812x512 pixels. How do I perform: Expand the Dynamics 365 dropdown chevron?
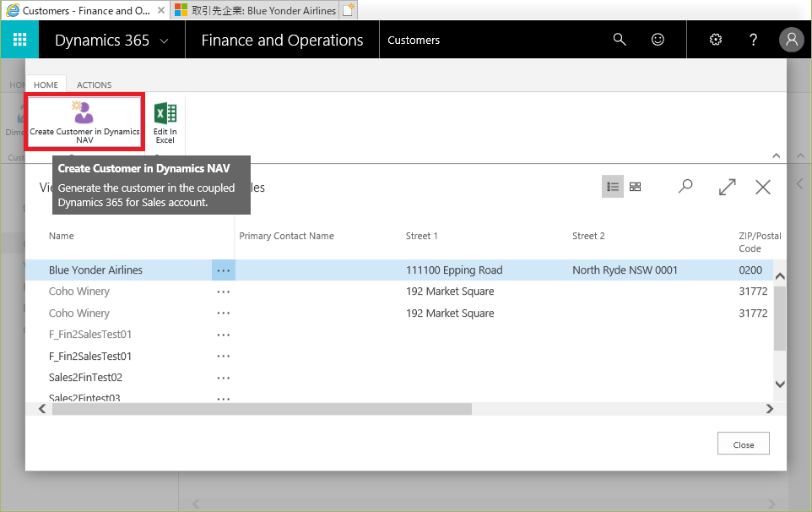coord(164,41)
